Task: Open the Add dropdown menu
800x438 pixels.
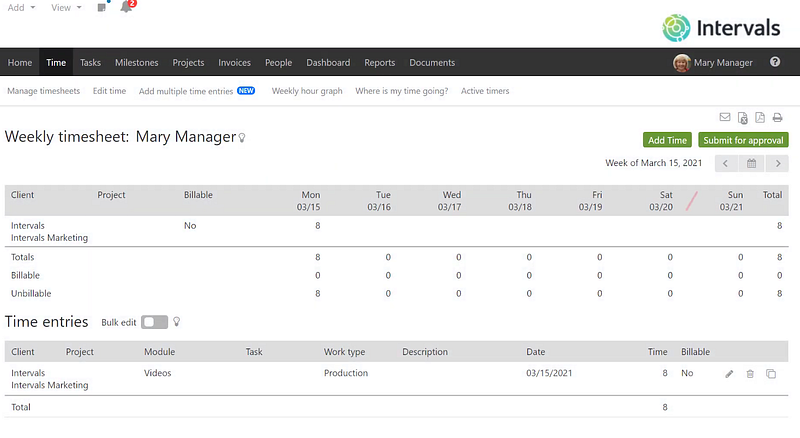Action: pyautogui.click(x=21, y=8)
